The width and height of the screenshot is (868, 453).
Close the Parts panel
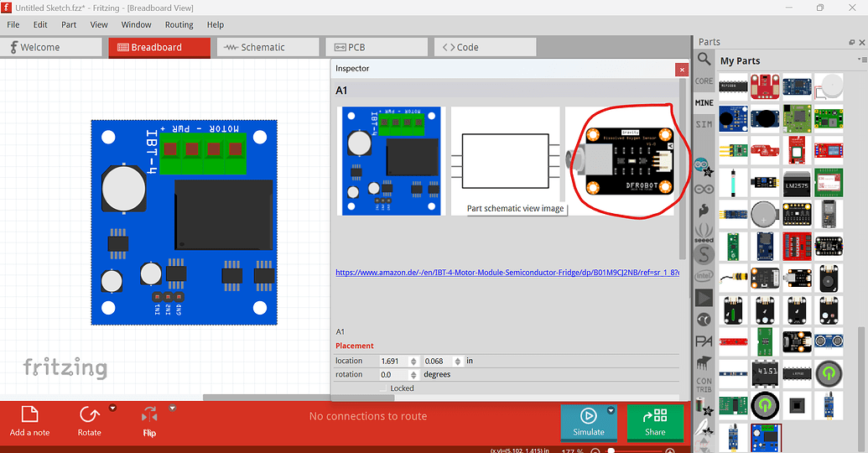click(x=861, y=42)
